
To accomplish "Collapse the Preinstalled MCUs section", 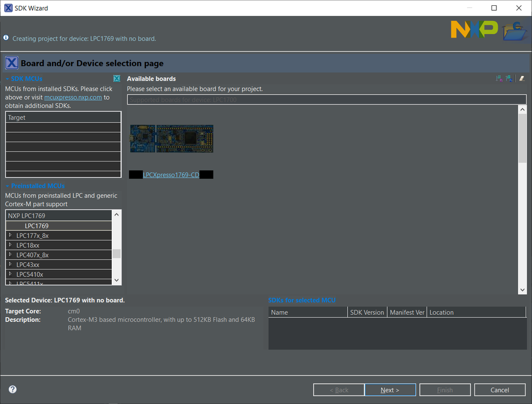I will coord(7,186).
